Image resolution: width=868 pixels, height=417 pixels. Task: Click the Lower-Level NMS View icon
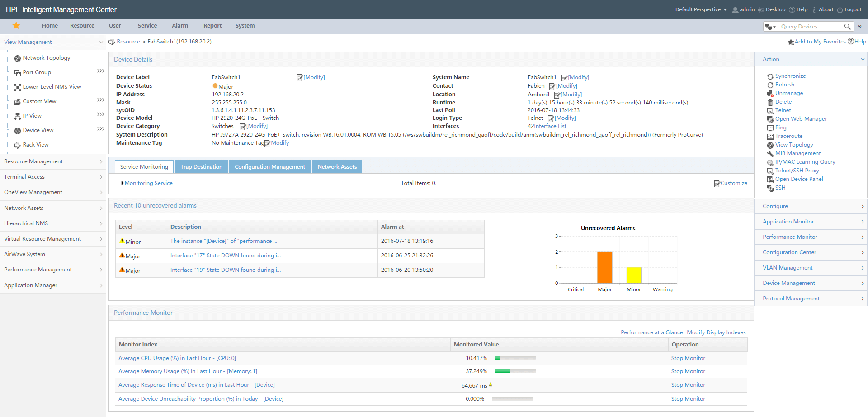18,87
